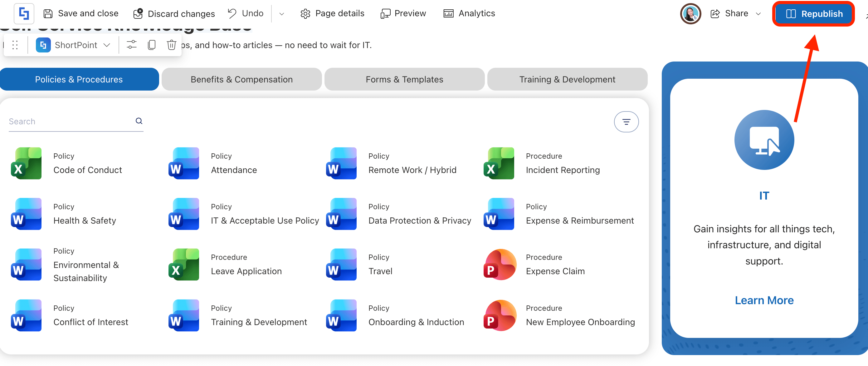Open element settings sliders icon
The width and height of the screenshot is (868, 366).
pos(131,45)
